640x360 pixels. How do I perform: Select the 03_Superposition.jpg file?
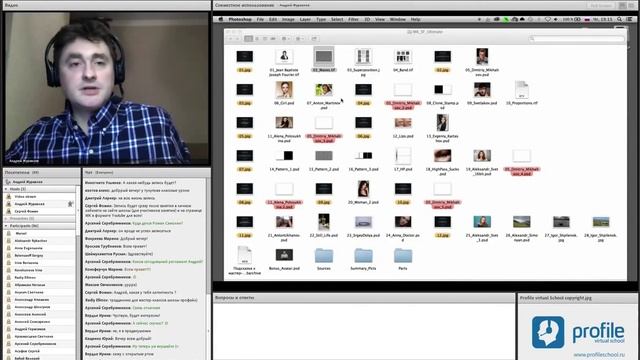[363, 62]
